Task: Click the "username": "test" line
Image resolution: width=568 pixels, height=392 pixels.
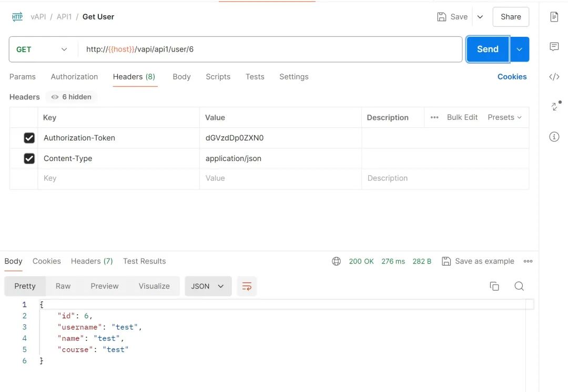Action: (99, 327)
